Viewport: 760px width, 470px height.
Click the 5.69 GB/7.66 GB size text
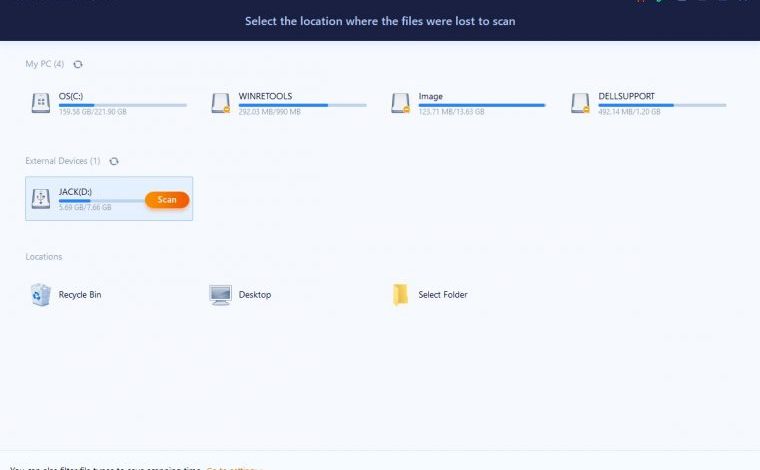pos(85,207)
